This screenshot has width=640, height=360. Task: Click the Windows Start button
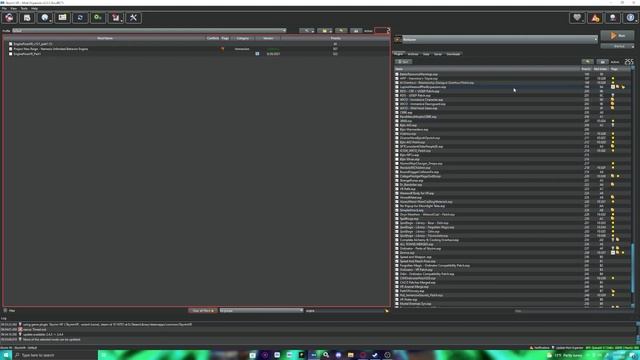click(x=6, y=355)
